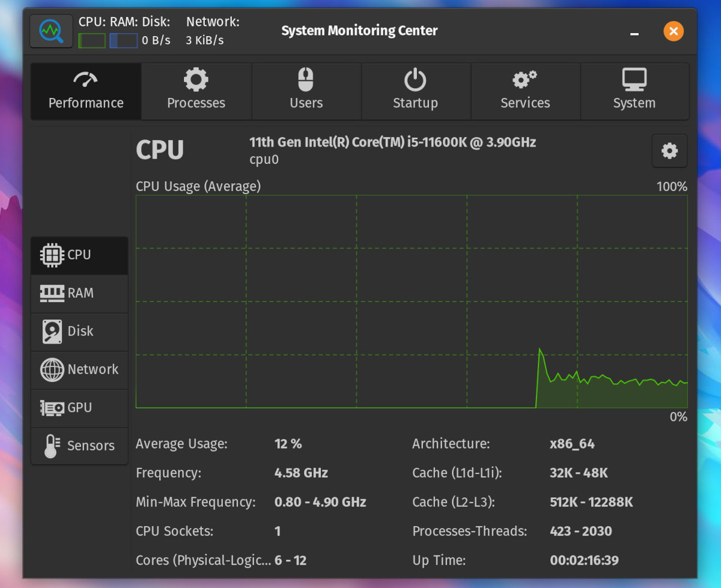721x588 pixels.
Task: Switch to the Services tab
Action: [525, 91]
